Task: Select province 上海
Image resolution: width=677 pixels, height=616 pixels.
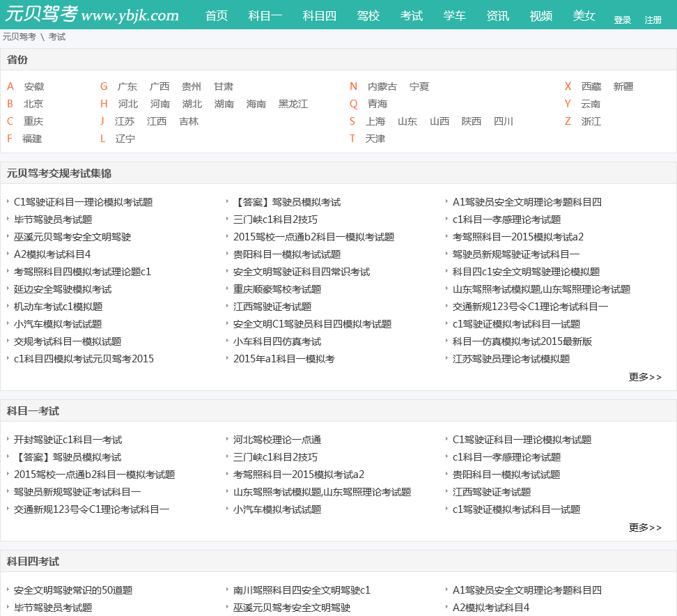Action: (x=375, y=121)
